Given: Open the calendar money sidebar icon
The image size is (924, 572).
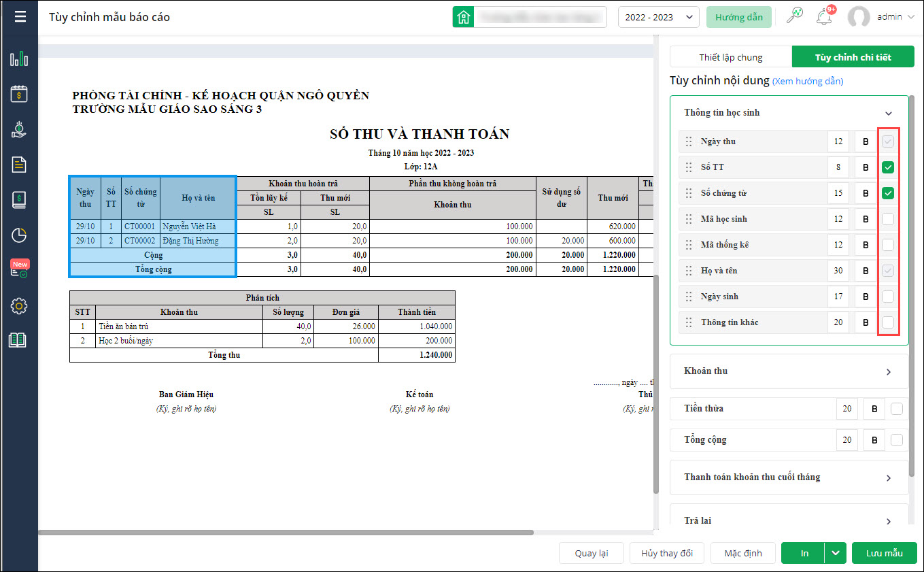Looking at the screenshot, I should 19,94.
